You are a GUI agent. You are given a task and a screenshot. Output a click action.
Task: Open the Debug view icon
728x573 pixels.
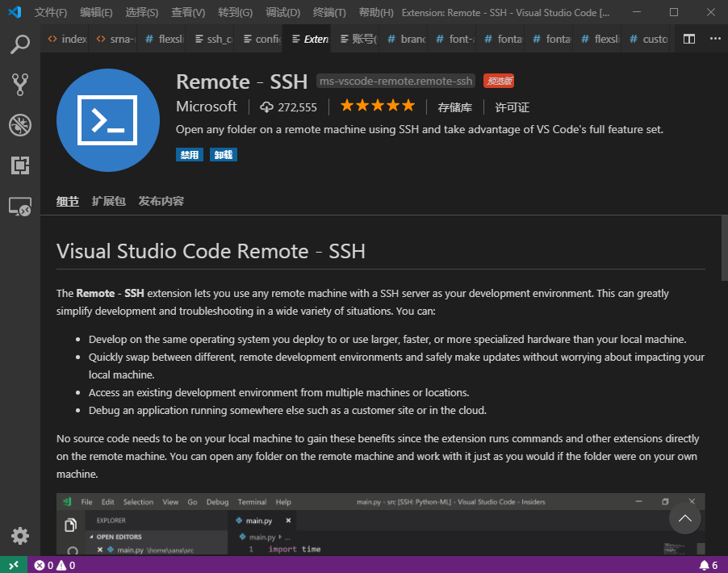click(x=20, y=125)
